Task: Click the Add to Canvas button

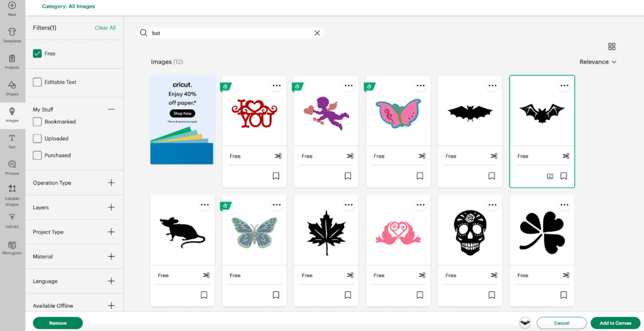Action: point(615,323)
